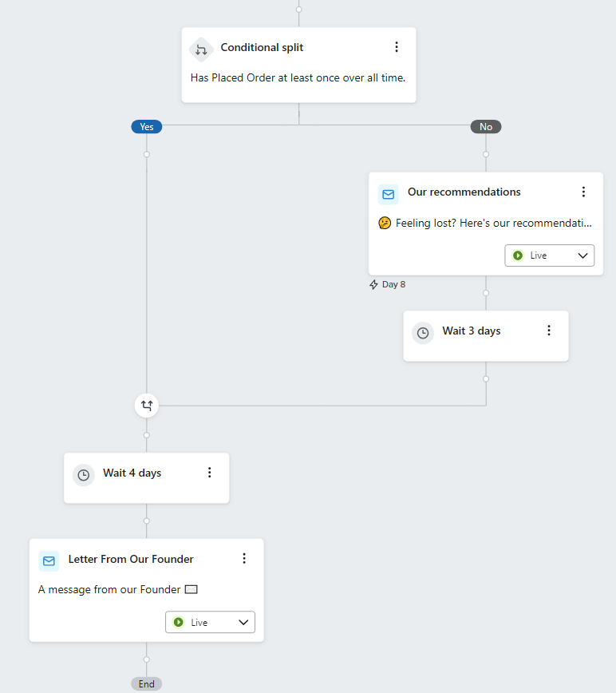616x693 pixels.
Task: Click the Day 8 lightning timing label
Action: (388, 284)
